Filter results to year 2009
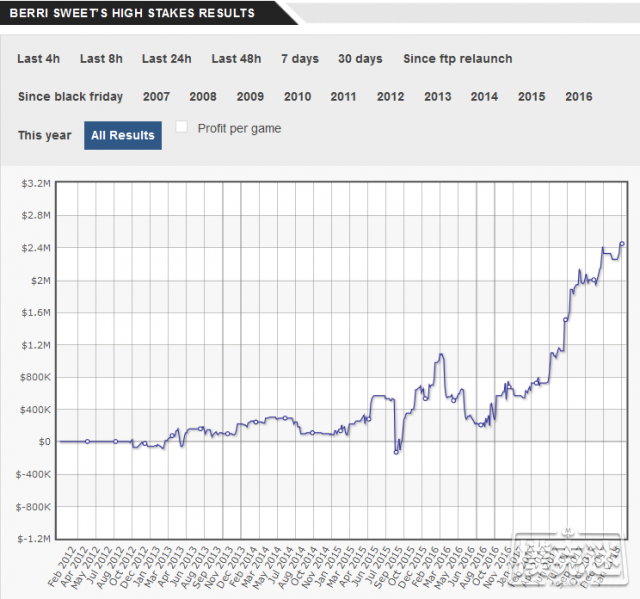The width and height of the screenshot is (640, 599). click(x=250, y=97)
